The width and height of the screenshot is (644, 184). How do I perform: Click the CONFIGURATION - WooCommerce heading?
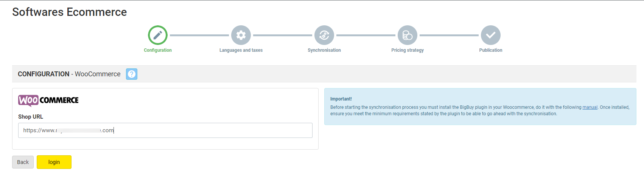coord(69,74)
